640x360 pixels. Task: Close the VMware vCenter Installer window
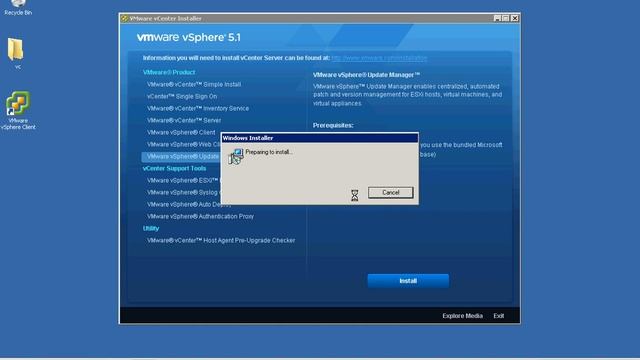point(515,18)
